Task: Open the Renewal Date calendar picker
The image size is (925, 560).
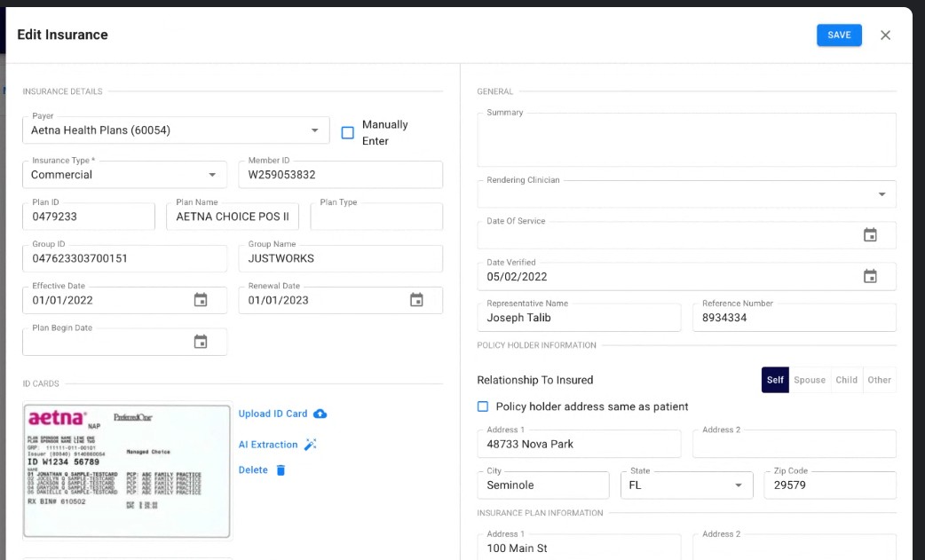Action: tap(416, 300)
